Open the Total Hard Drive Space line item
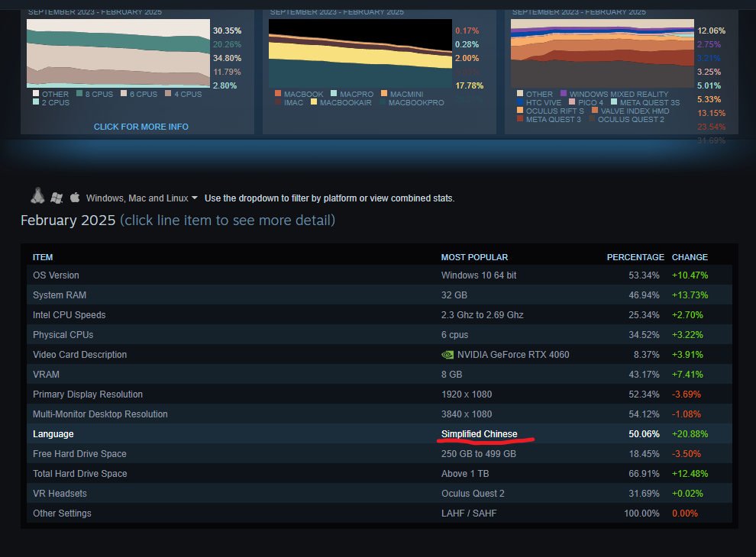756x557 pixels. (379, 474)
